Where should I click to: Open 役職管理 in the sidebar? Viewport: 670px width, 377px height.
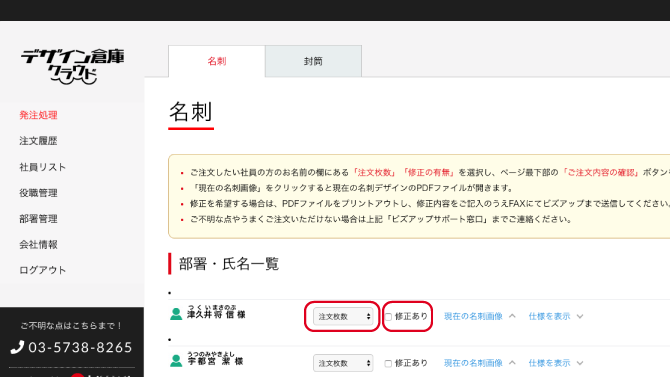38,193
